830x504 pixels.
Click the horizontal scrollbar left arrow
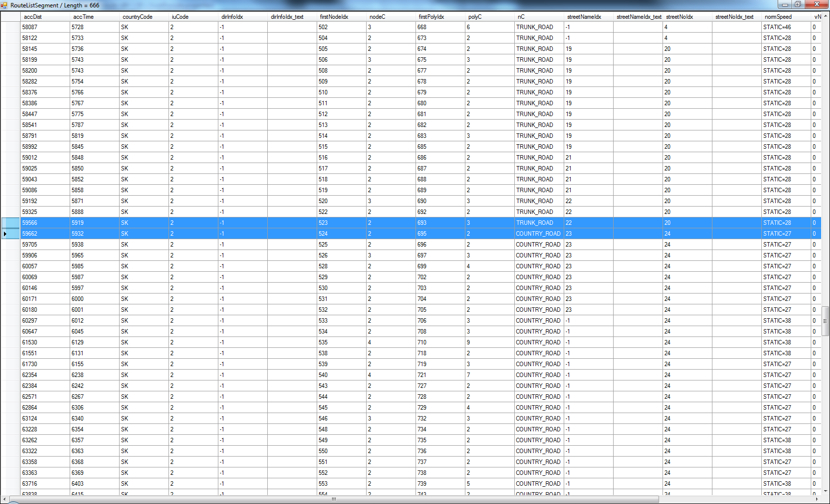point(4,499)
